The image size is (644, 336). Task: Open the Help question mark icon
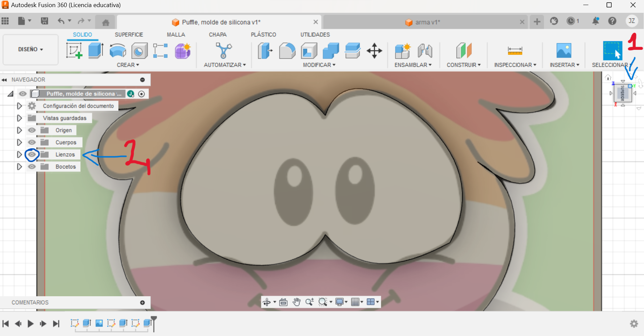(612, 21)
